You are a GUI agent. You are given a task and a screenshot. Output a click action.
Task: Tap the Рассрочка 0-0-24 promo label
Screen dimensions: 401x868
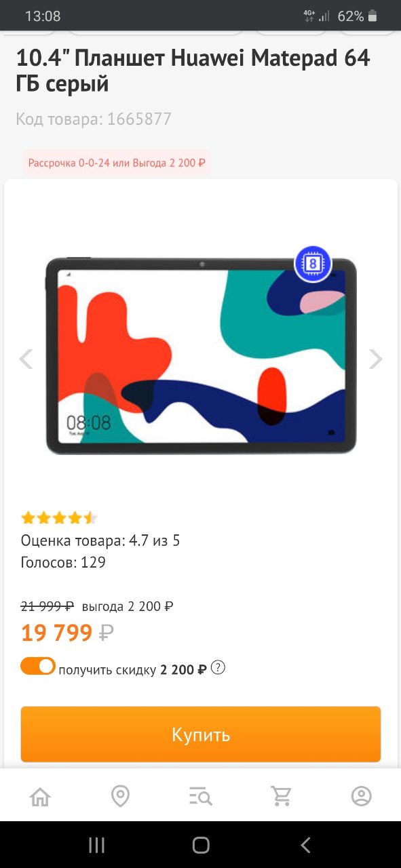(x=117, y=163)
